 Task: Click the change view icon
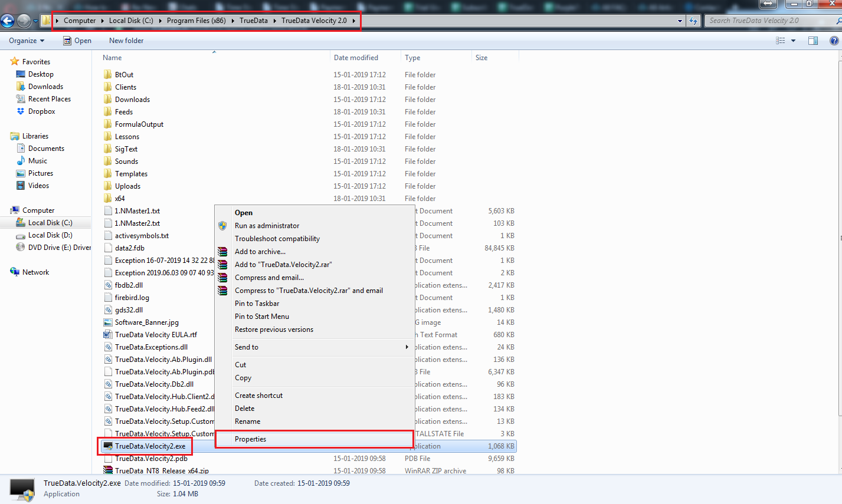point(781,41)
